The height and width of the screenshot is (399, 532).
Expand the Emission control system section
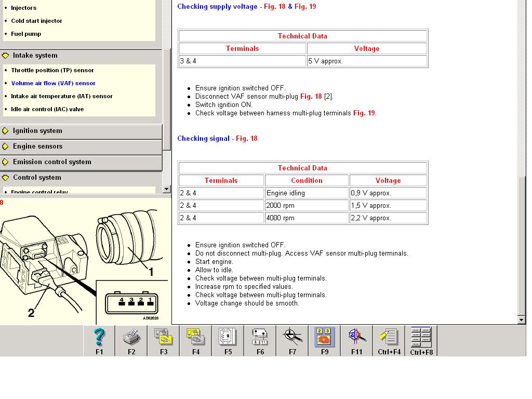point(51,162)
